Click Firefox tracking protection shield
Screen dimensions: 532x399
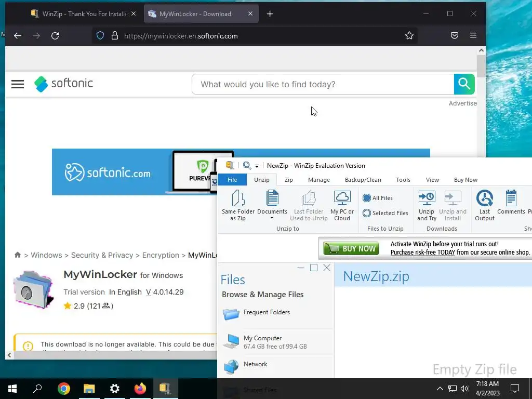point(100,36)
